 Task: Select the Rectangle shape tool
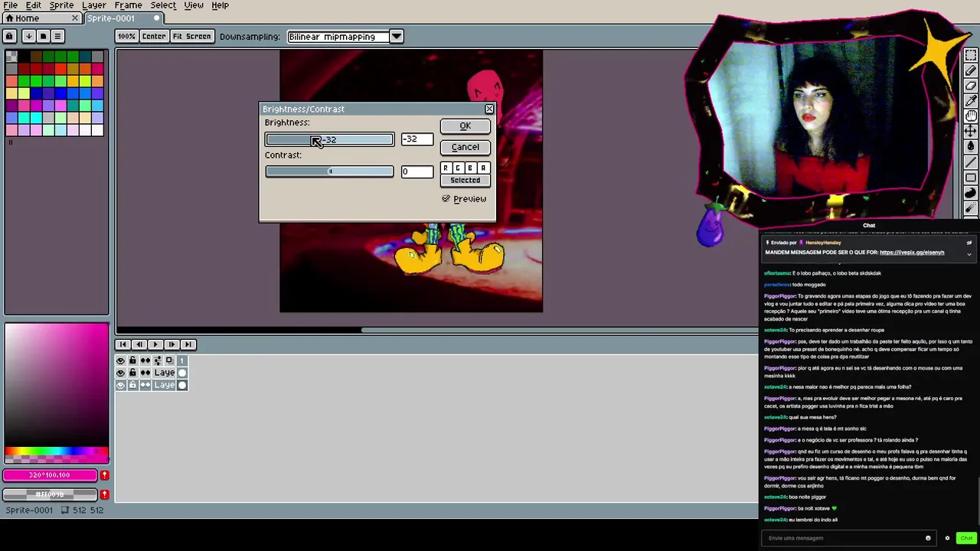(971, 178)
